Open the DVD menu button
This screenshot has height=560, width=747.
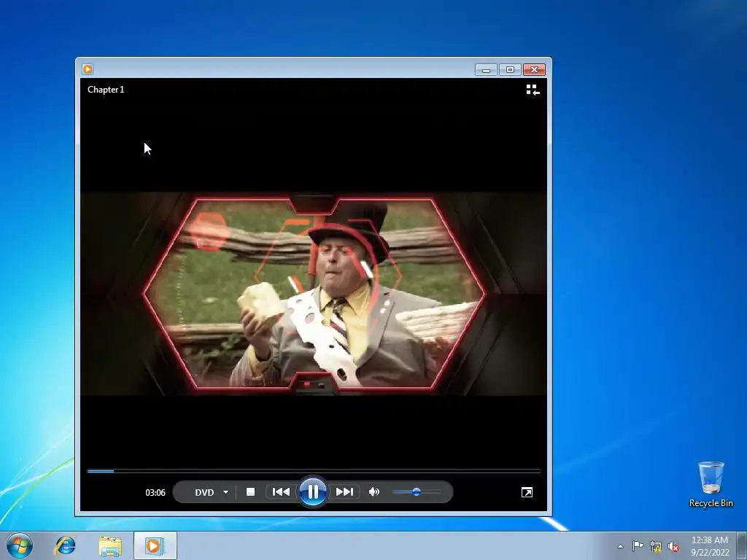(x=204, y=492)
